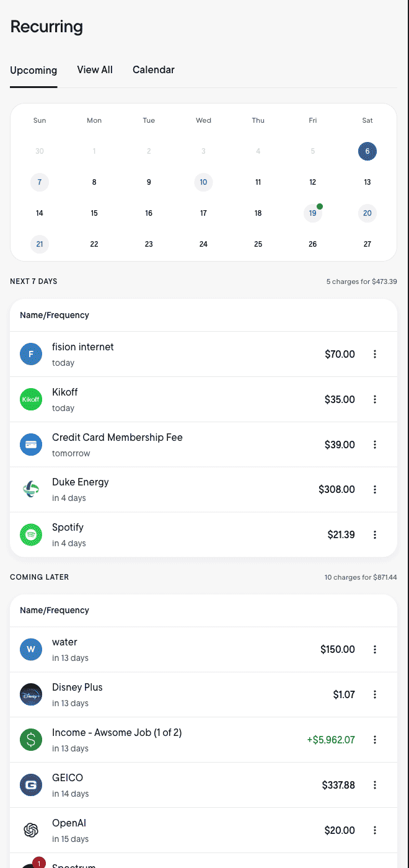
Task: Click the Kikoff green logo icon
Action: click(x=30, y=399)
